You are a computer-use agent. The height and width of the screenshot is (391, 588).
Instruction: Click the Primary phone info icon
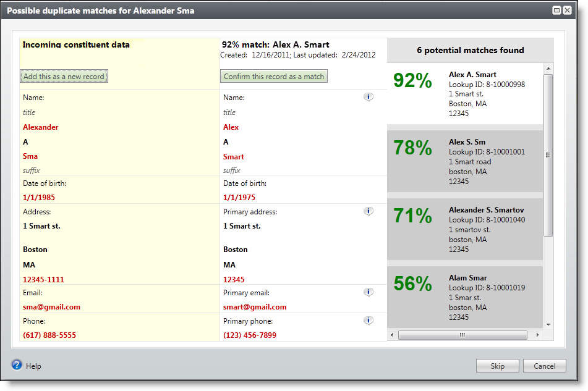pyautogui.click(x=369, y=321)
